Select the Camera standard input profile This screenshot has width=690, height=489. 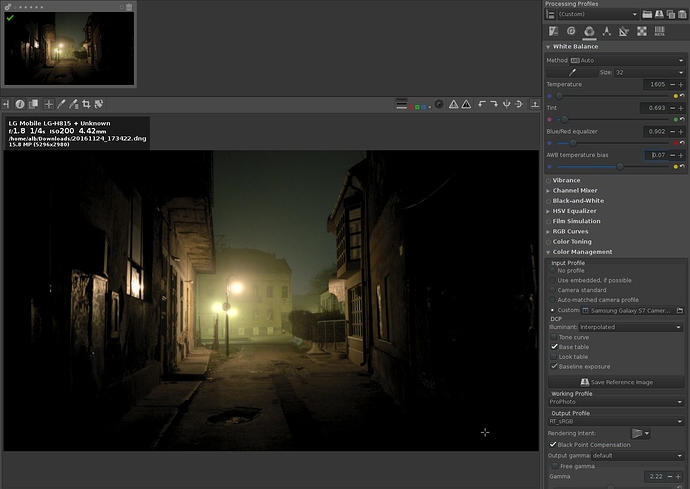552,290
